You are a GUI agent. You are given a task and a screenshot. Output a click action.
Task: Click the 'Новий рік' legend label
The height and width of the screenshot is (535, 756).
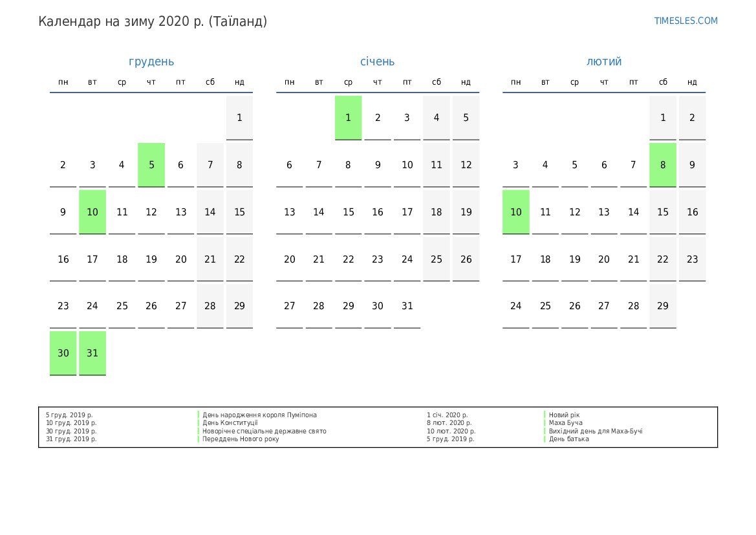pos(564,415)
